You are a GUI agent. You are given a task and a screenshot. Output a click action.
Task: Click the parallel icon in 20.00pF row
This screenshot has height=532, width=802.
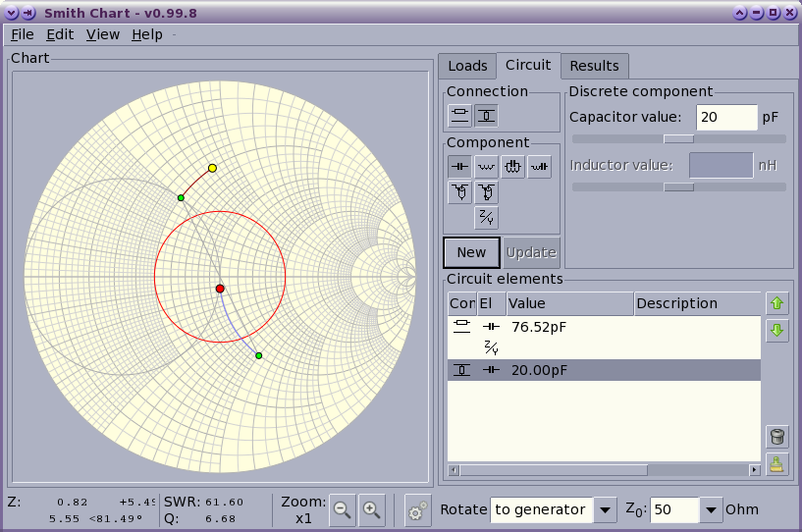click(462, 370)
